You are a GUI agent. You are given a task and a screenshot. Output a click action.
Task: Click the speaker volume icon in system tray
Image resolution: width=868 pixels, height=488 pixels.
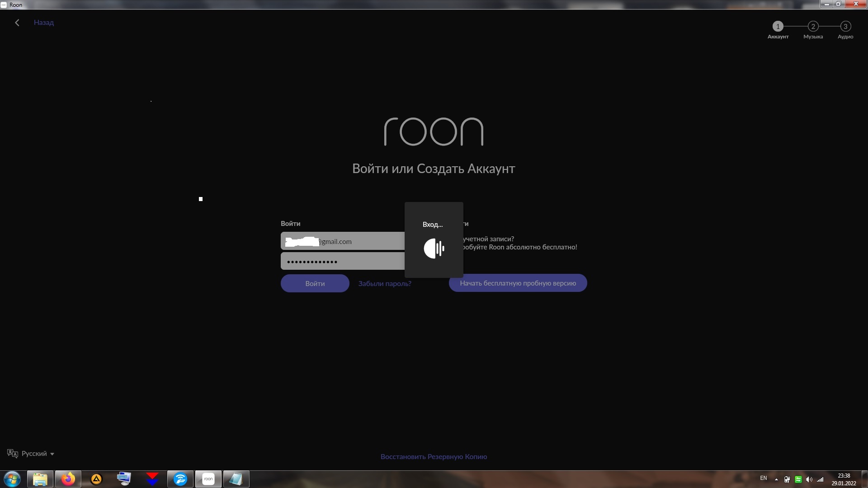(x=810, y=479)
